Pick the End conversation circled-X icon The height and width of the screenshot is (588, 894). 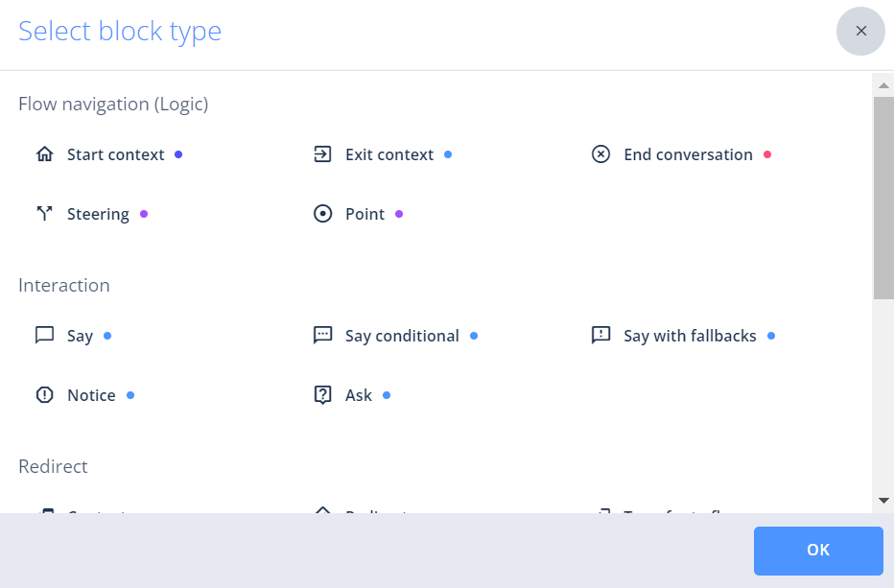click(x=600, y=154)
